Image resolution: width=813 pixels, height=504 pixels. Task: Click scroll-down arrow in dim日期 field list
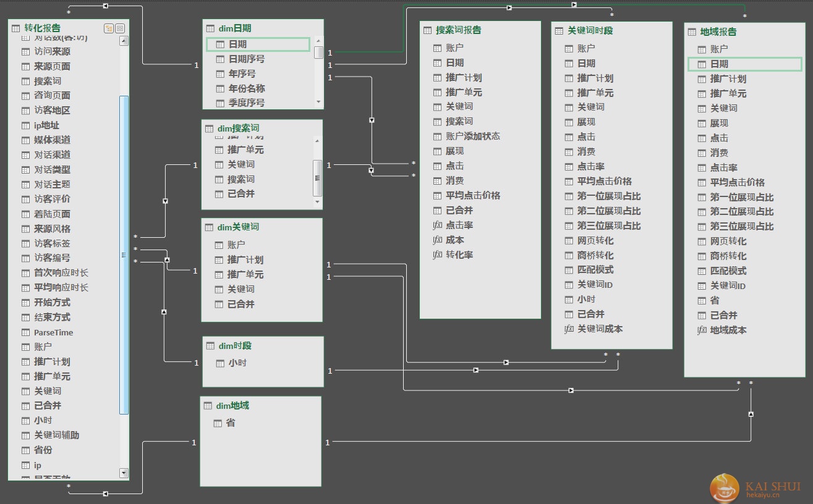[318, 102]
